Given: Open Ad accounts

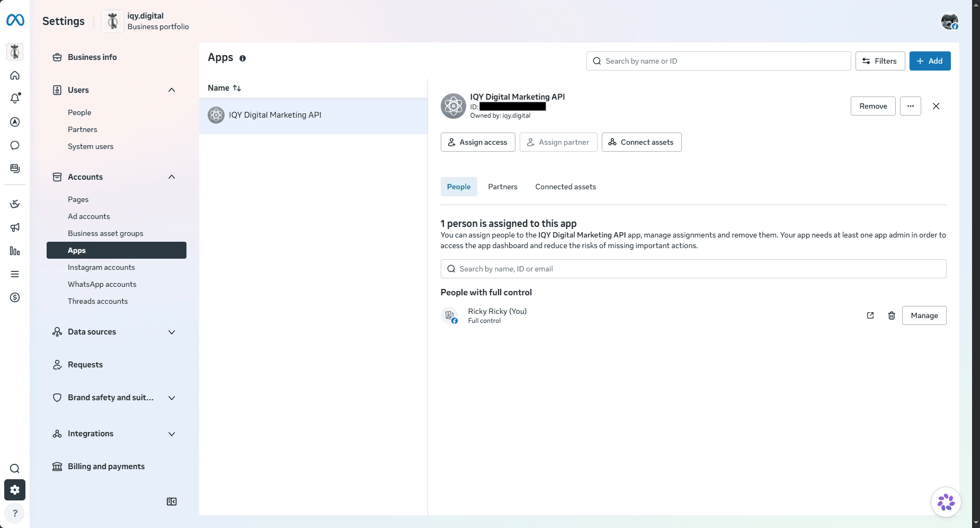Looking at the screenshot, I should tap(89, 216).
